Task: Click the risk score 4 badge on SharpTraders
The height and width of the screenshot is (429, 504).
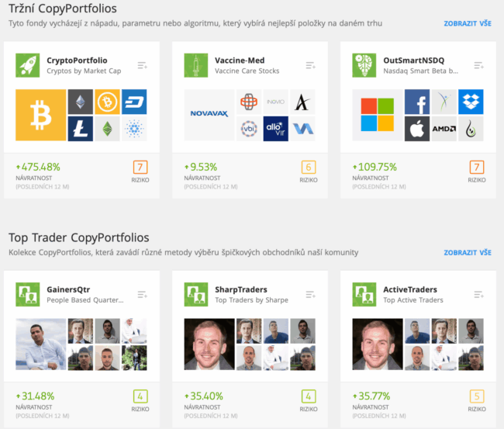Action: (309, 396)
